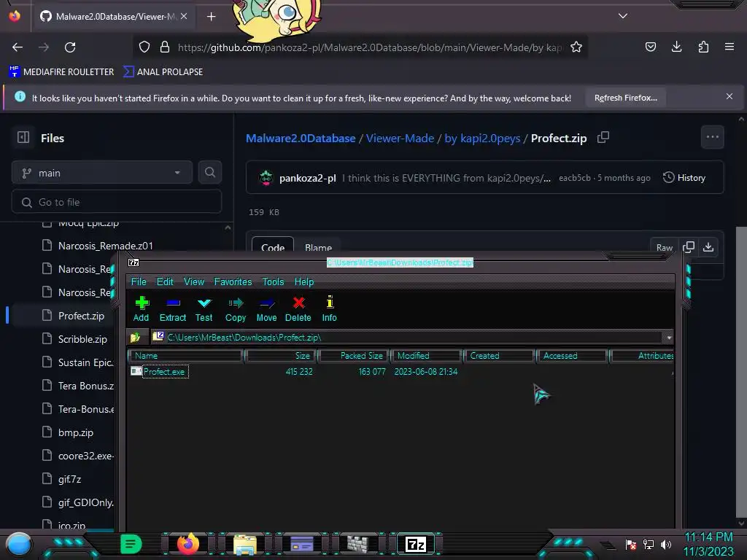The width and height of the screenshot is (747, 560).
Task: Open Firefox extensions icon
Action: coord(703,47)
